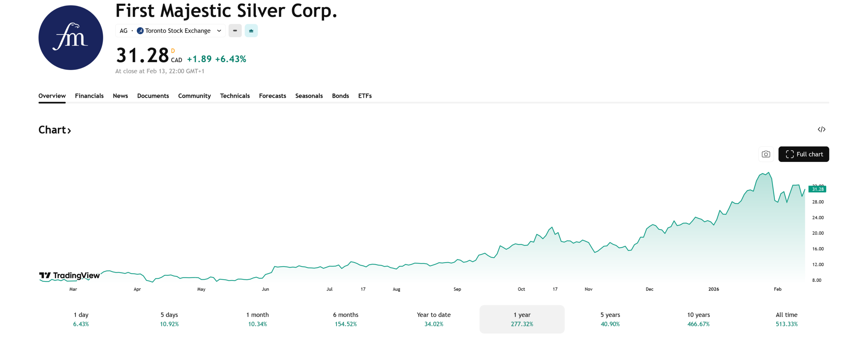
Task: Take a chart snapshot with camera icon
Action: point(766,154)
